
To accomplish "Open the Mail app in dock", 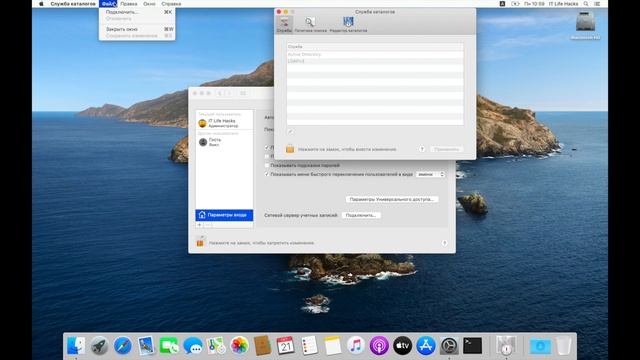I will coord(146,346).
